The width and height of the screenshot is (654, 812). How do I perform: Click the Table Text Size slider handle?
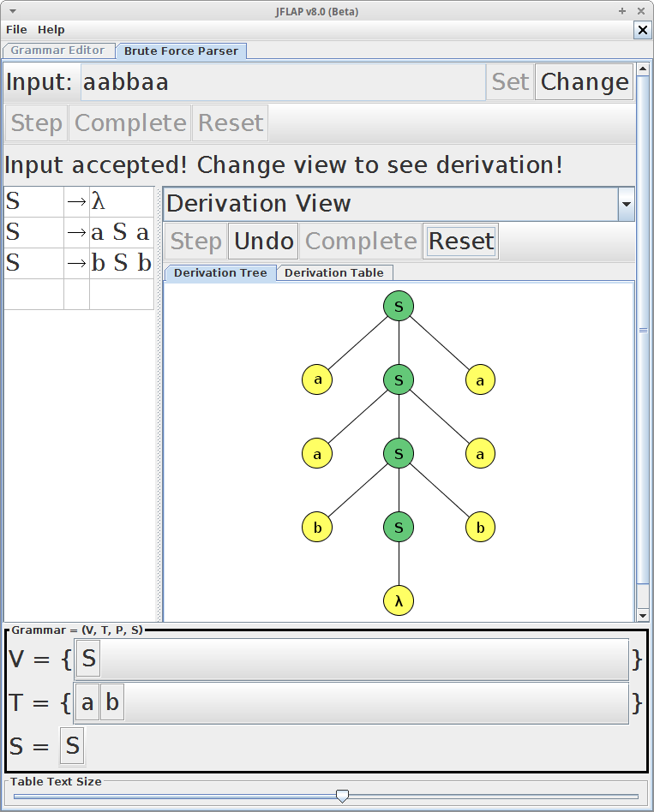(342, 796)
